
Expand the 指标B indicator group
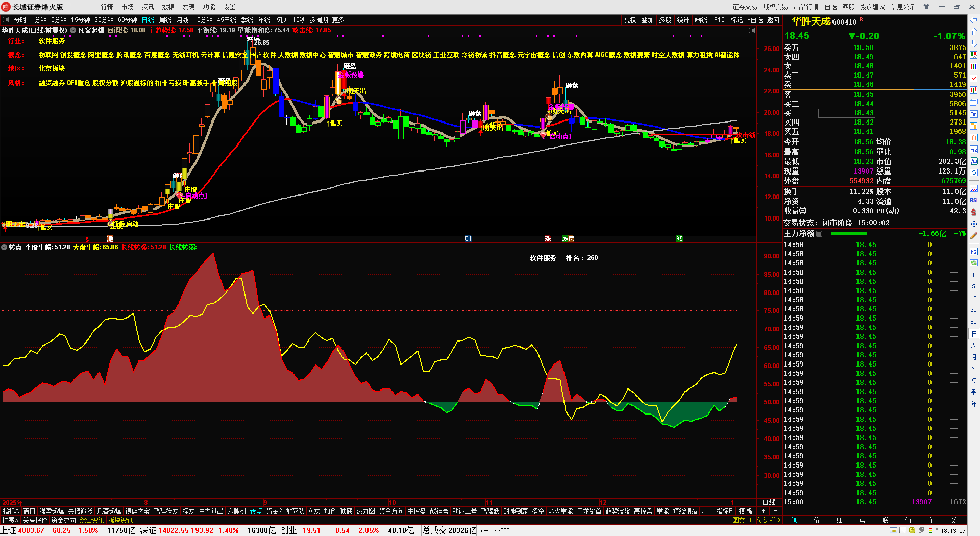(724, 511)
